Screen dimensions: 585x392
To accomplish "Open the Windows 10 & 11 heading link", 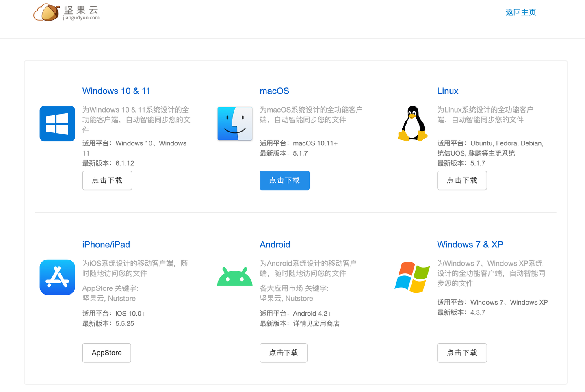I will pos(116,91).
